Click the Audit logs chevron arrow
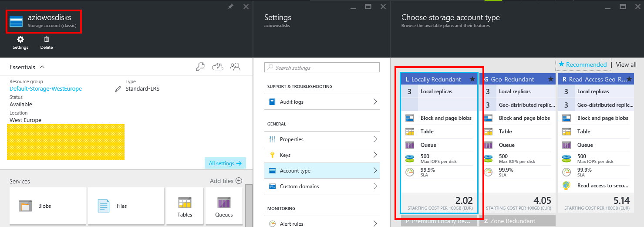This screenshot has width=644, height=227. click(375, 102)
